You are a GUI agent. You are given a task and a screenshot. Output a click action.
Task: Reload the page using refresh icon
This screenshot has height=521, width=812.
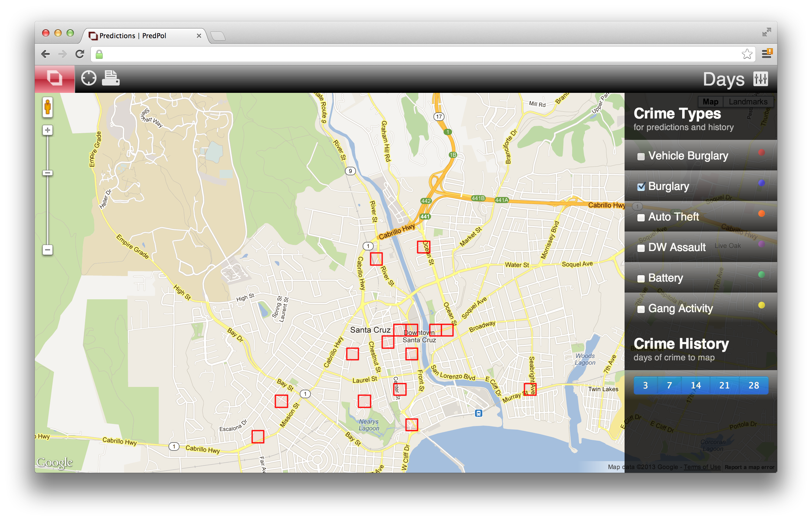pos(80,54)
